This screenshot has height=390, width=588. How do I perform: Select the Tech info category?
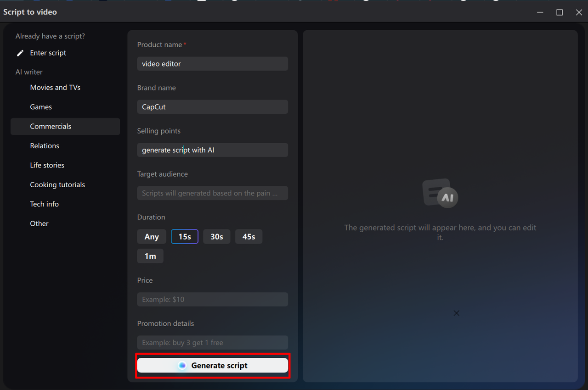[x=44, y=204]
